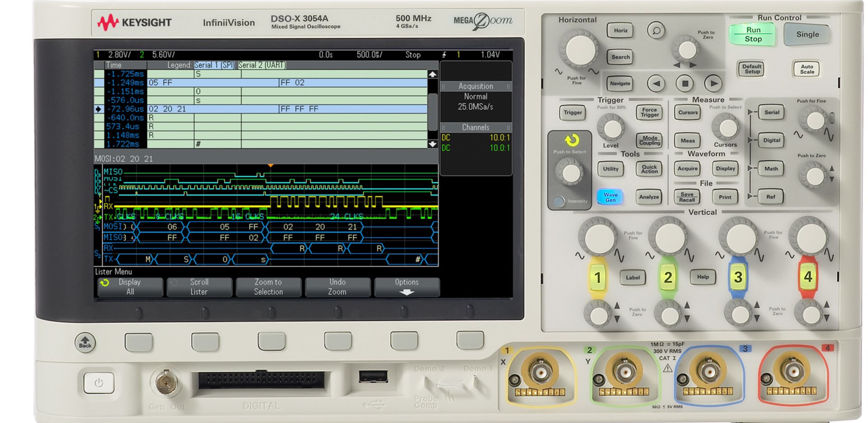868x423 pixels.
Task: Click the Force Trigger button
Action: (x=649, y=113)
